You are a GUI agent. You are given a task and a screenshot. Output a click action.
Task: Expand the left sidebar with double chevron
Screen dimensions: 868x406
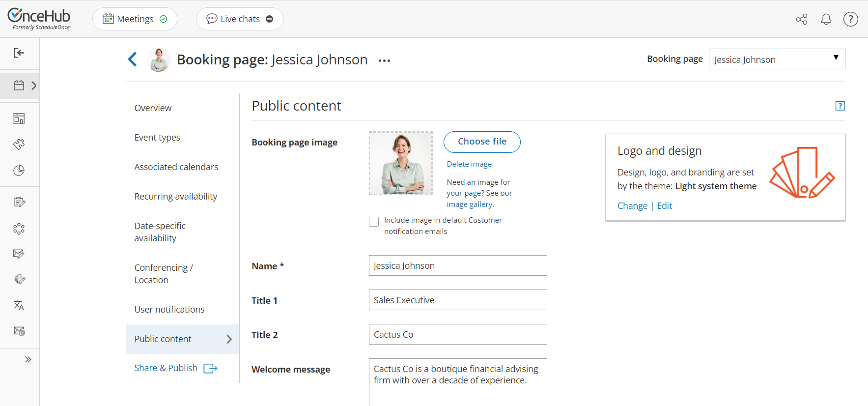click(28, 359)
